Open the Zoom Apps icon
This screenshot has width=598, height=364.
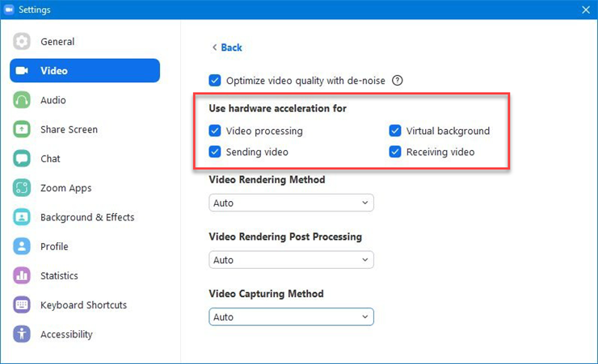22,188
